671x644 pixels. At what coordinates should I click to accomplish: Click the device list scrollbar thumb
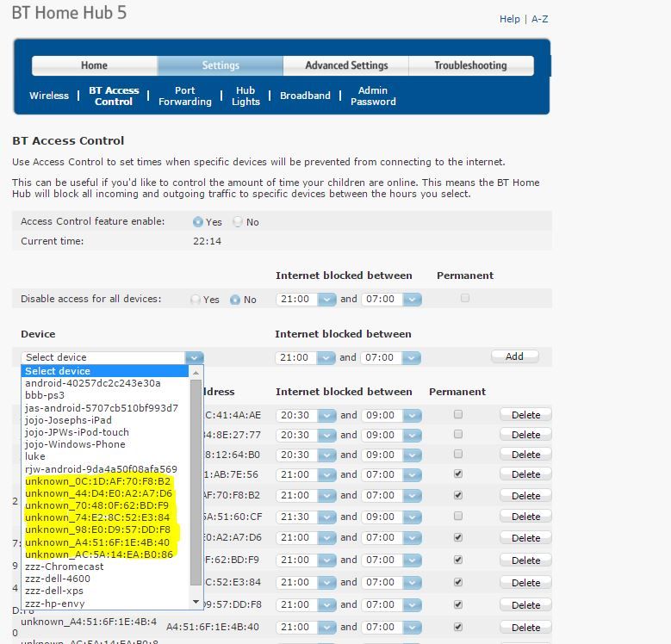(196, 482)
